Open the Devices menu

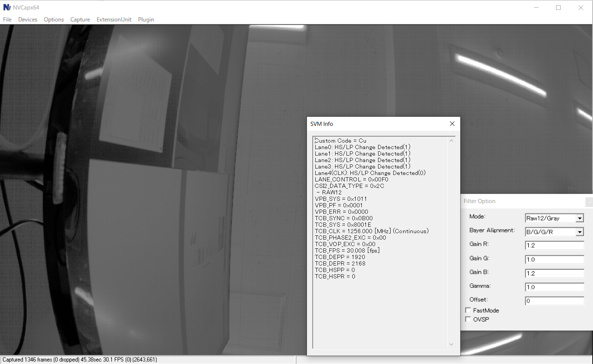pos(28,19)
